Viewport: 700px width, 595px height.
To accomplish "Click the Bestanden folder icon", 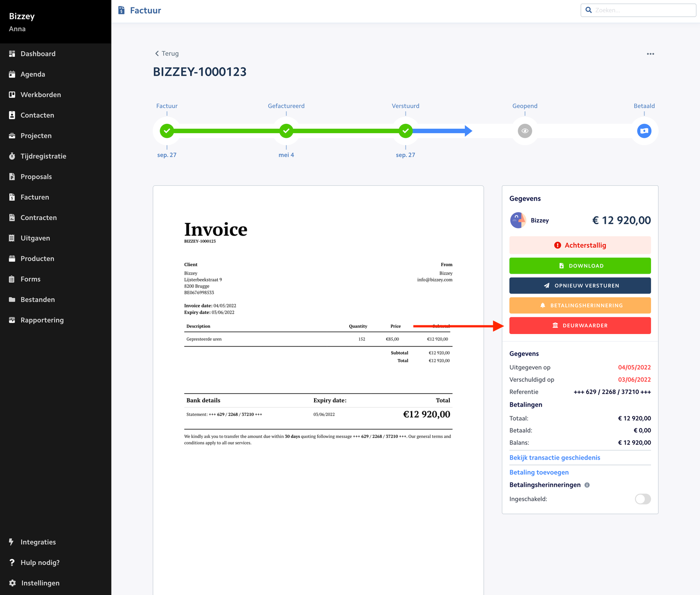I will 12,300.
